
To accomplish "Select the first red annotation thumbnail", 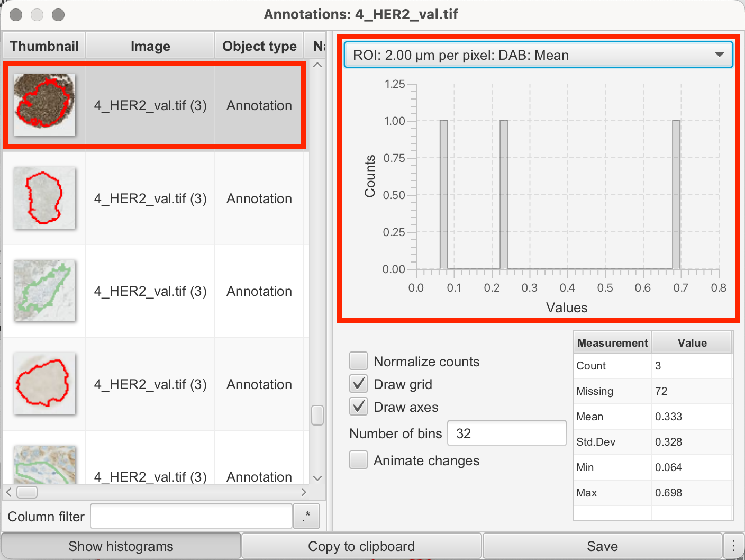I will tap(44, 104).
